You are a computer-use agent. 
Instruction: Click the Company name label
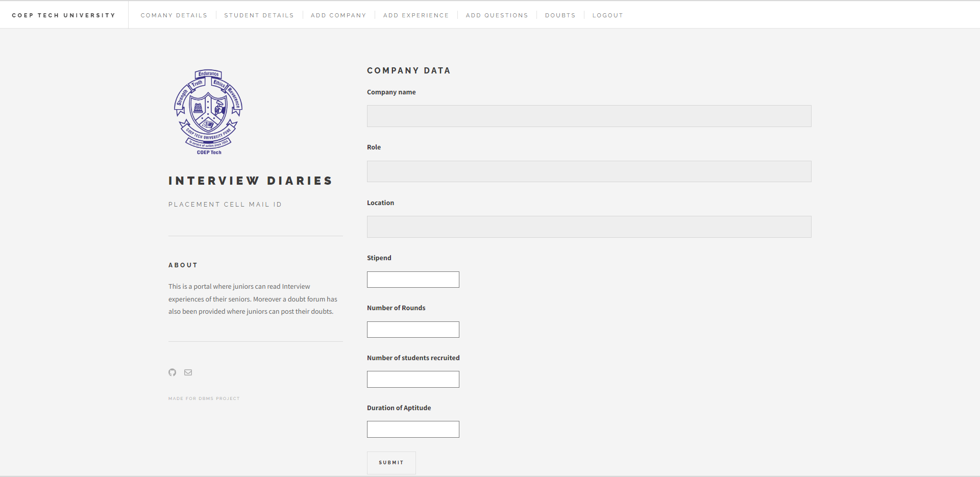coord(391,92)
